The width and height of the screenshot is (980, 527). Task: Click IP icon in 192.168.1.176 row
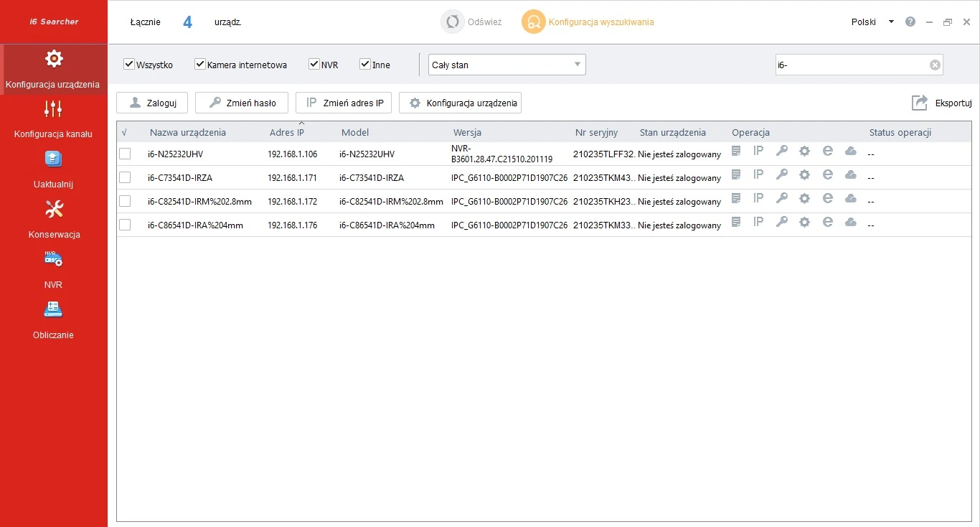click(758, 222)
